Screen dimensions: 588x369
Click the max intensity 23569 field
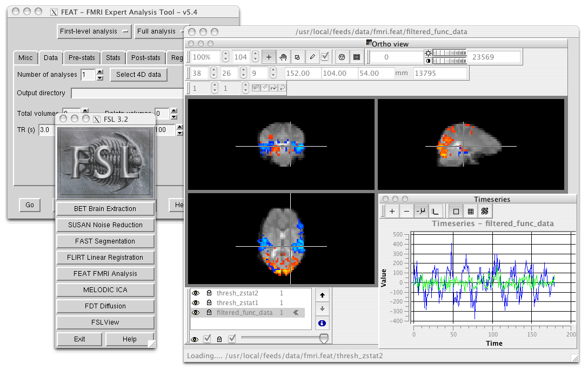click(x=495, y=57)
